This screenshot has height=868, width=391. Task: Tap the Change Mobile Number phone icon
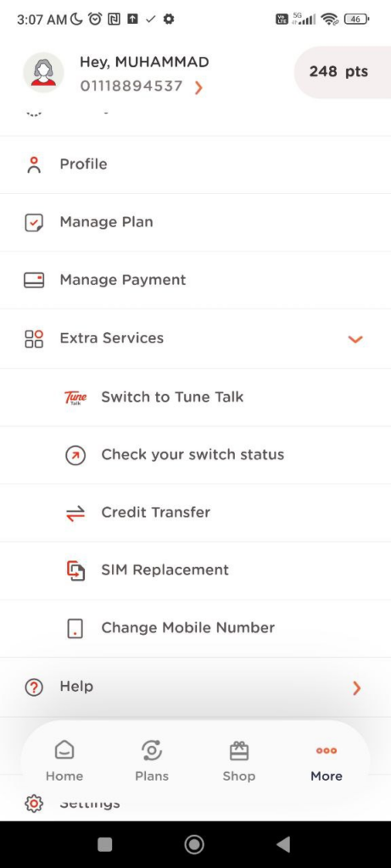(75, 628)
